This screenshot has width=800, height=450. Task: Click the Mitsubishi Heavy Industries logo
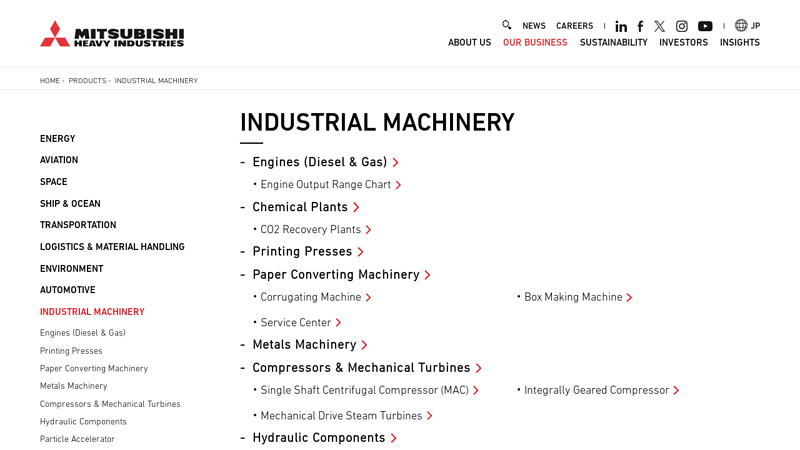click(x=112, y=34)
